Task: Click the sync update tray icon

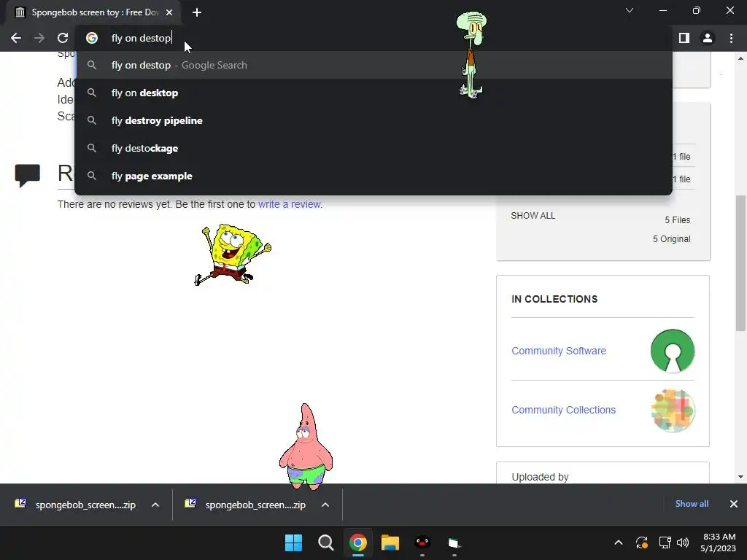Action: pyautogui.click(x=642, y=542)
